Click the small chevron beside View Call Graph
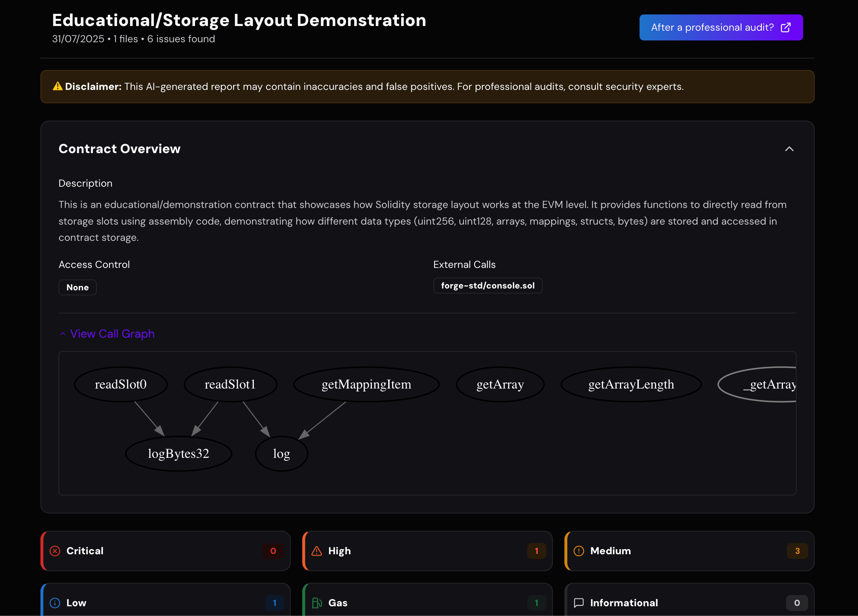 coord(63,334)
